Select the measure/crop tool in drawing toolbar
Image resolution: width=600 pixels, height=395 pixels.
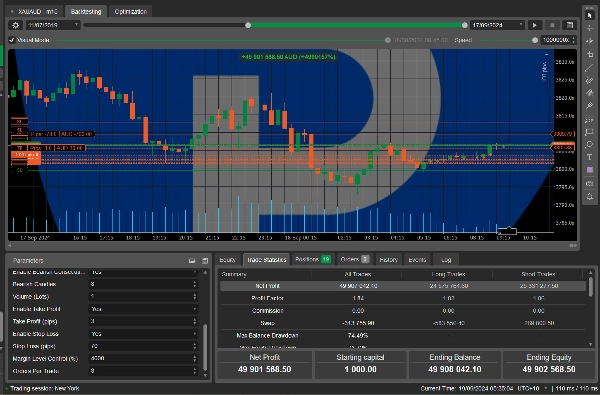pyautogui.click(x=590, y=54)
